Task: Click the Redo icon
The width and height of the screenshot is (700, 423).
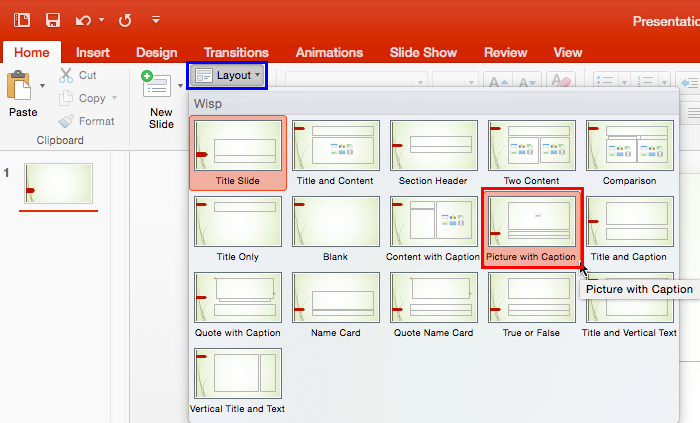Action: coord(125,20)
